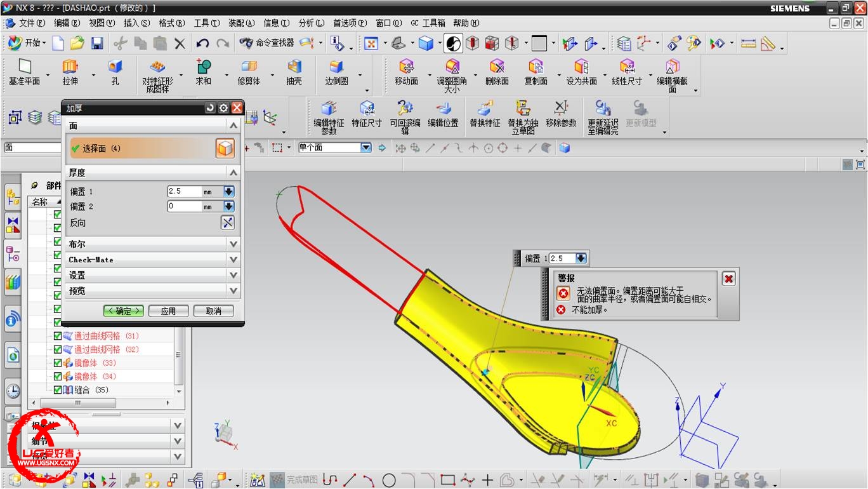868x489 pixels.
Task: Click the Save floppy disk icon
Action: 96,43
